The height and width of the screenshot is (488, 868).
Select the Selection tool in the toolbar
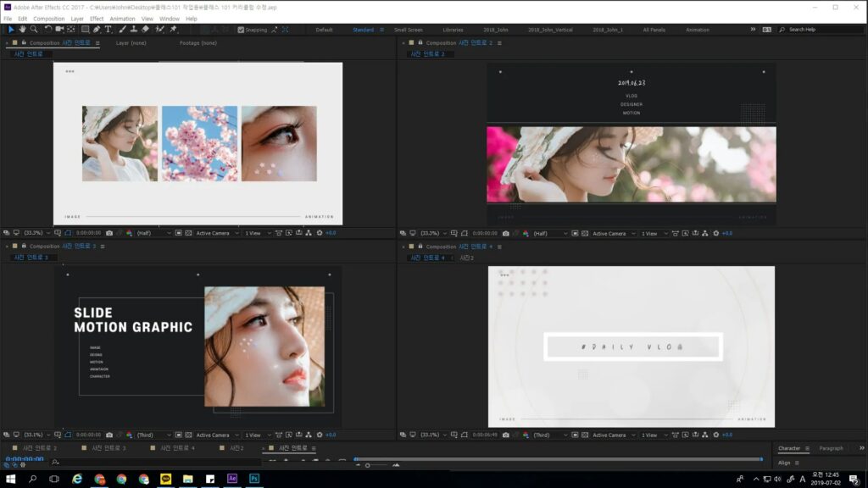pyautogui.click(x=11, y=30)
